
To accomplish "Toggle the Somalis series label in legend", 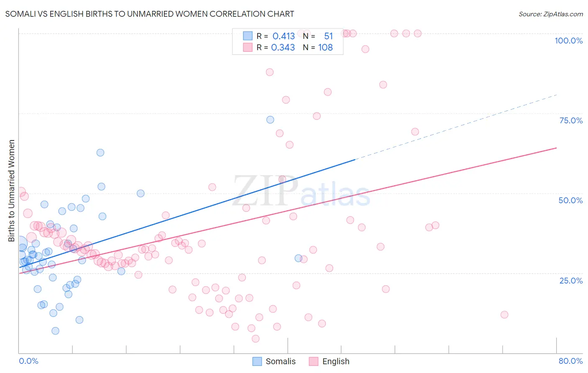I will 281,361.
